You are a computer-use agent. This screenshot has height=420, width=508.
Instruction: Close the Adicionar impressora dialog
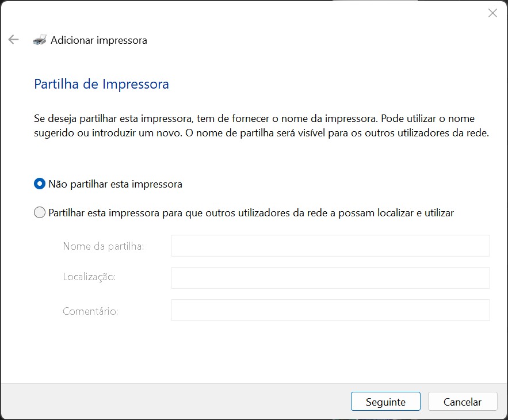click(x=492, y=13)
